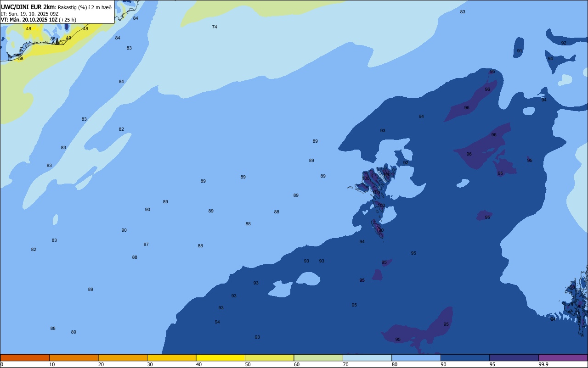588x368 pixels.
Task: Click the '58' humidity value on the map
Action: click(21, 59)
